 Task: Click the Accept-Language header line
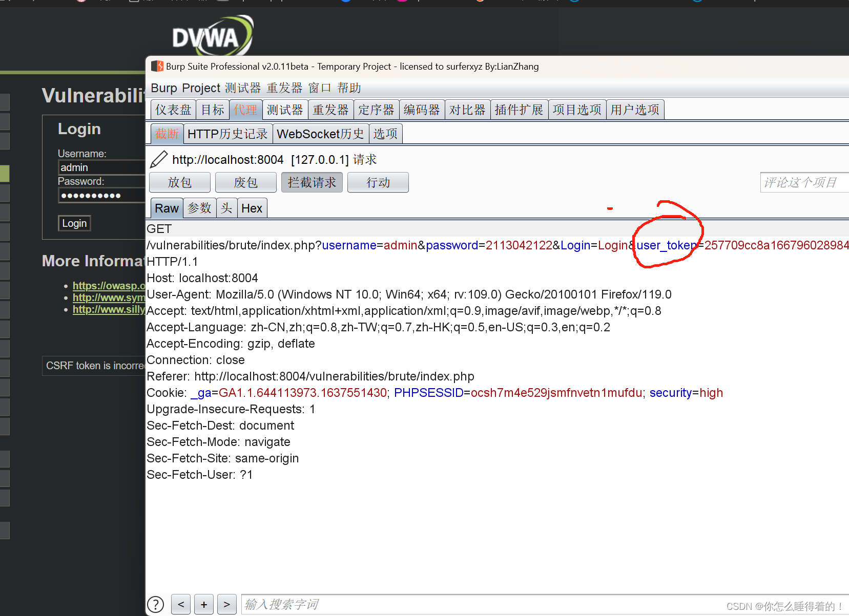[379, 327]
